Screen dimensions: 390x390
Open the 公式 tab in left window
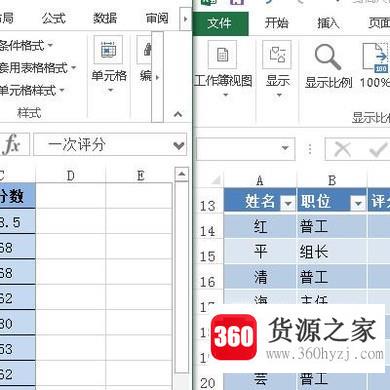click(x=53, y=18)
